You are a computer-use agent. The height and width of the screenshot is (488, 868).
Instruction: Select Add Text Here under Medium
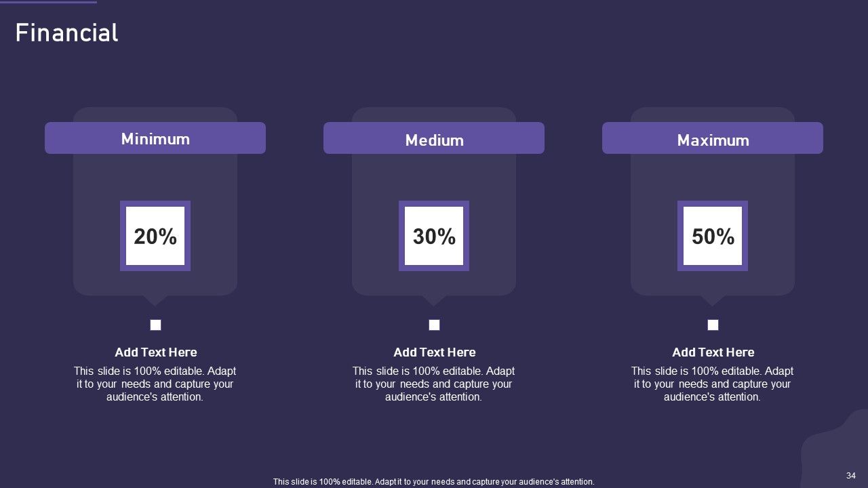[435, 352]
